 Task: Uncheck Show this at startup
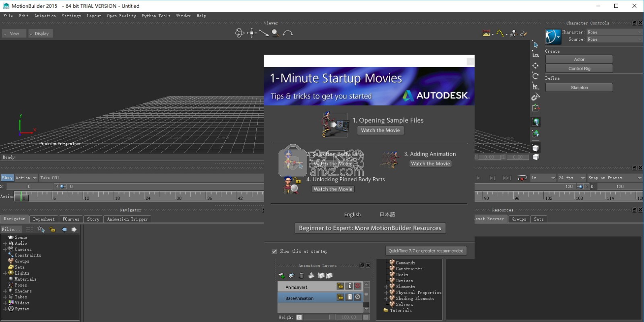275,251
